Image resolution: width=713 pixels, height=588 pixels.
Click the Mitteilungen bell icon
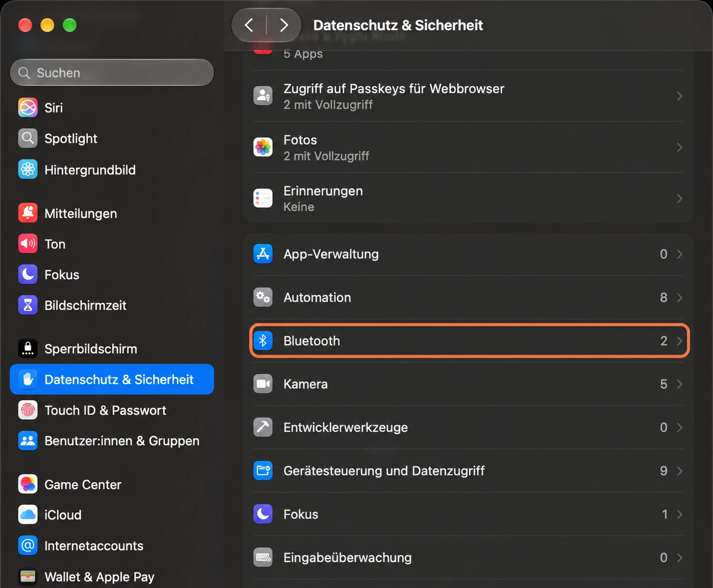coord(28,213)
